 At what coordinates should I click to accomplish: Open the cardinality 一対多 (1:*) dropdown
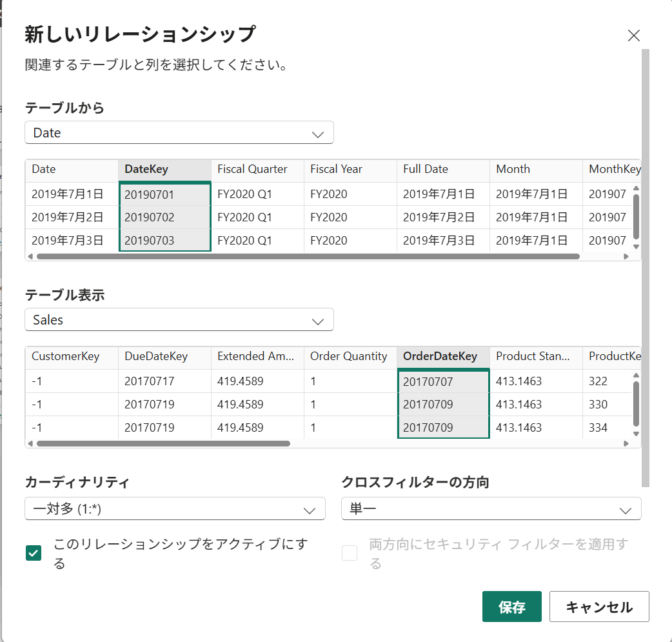[175, 508]
